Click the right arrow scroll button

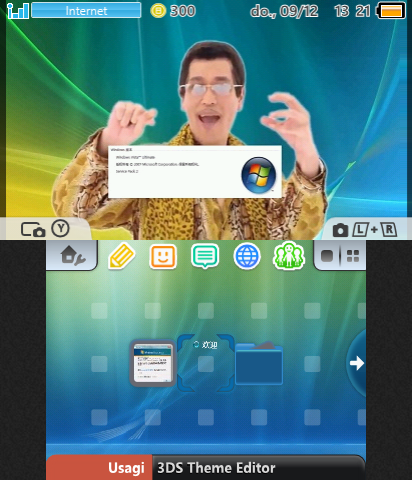[357, 363]
